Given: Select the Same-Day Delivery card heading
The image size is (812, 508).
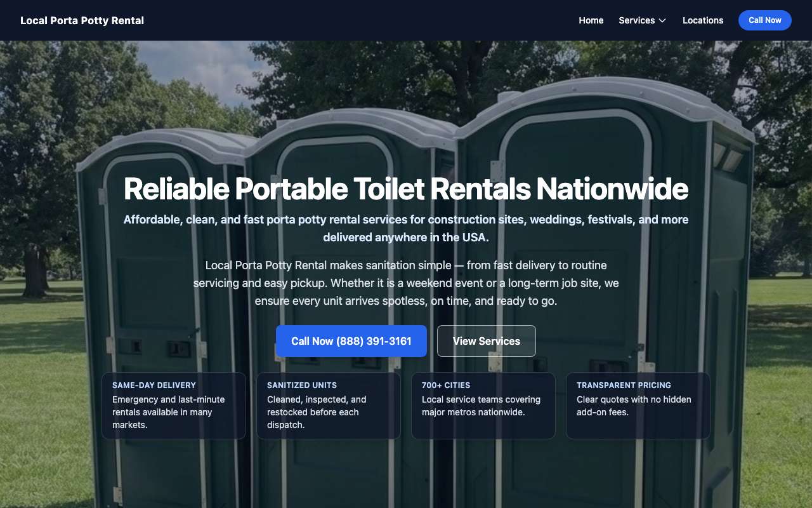Looking at the screenshot, I should (x=154, y=385).
